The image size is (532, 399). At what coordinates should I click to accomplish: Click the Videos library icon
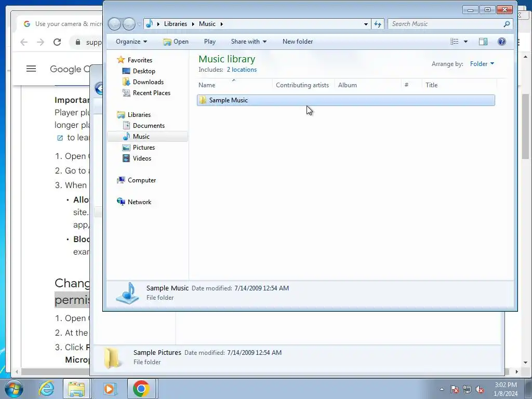[126, 158]
